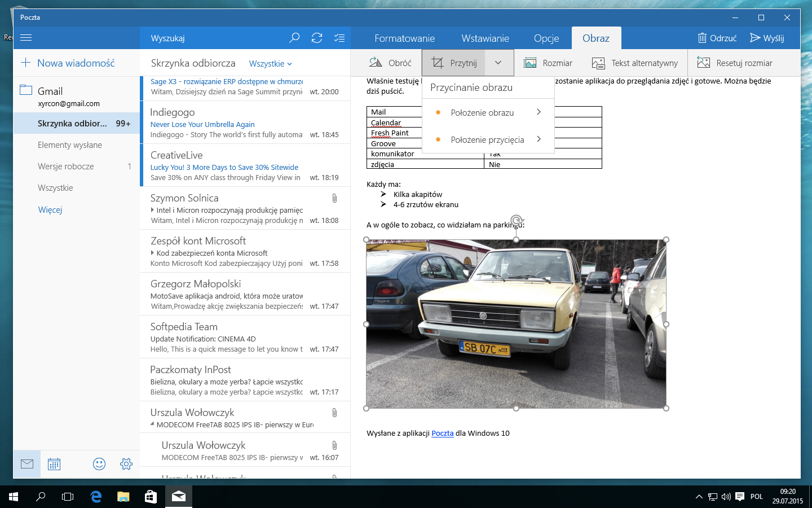Open the volume control in tray
The image size is (812, 508).
tap(726, 497)
